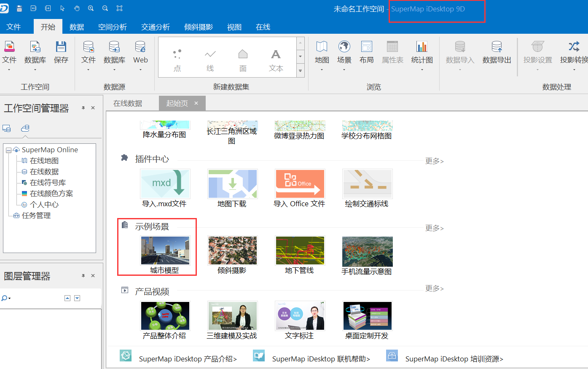Switch to 在线数据 document tab
The height and width of the screenshot is (369, 588).
(x=128, y=103)
